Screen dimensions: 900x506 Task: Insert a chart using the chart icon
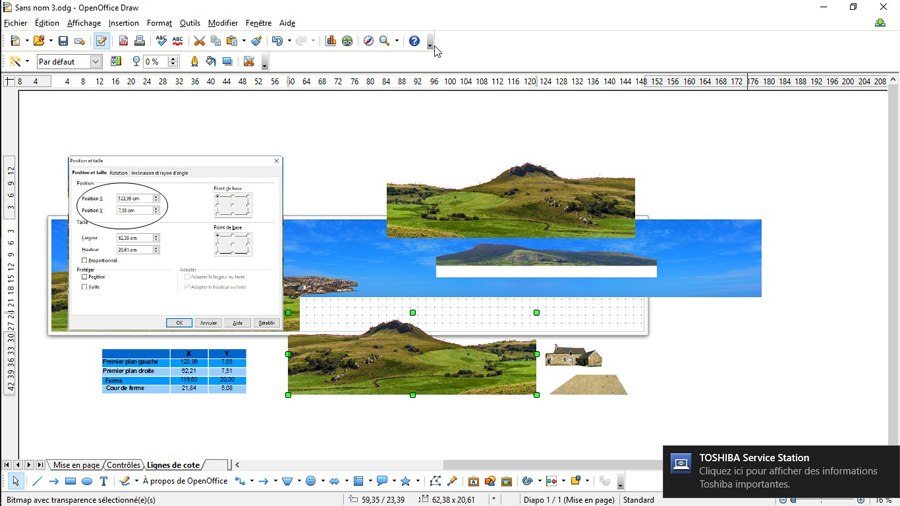click(331, 41)
